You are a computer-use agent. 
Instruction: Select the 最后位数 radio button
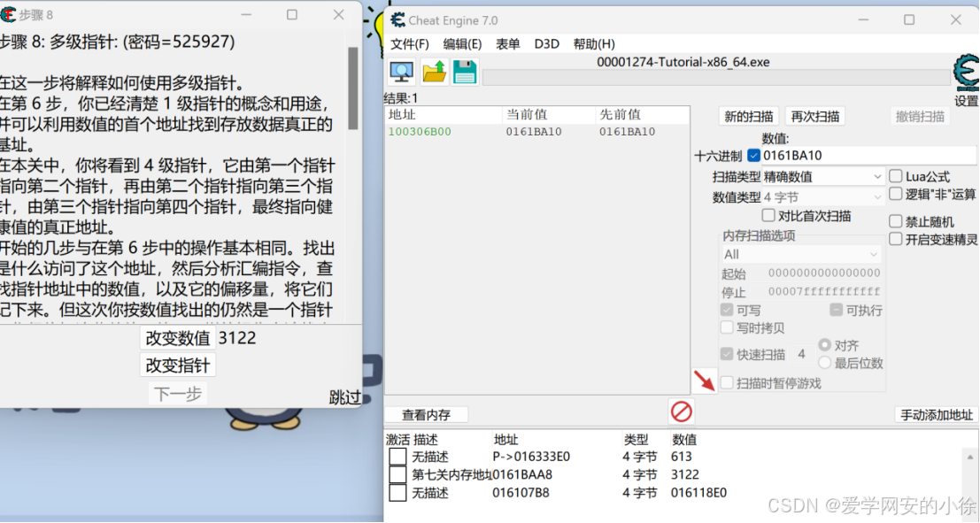tap(824, 363)
